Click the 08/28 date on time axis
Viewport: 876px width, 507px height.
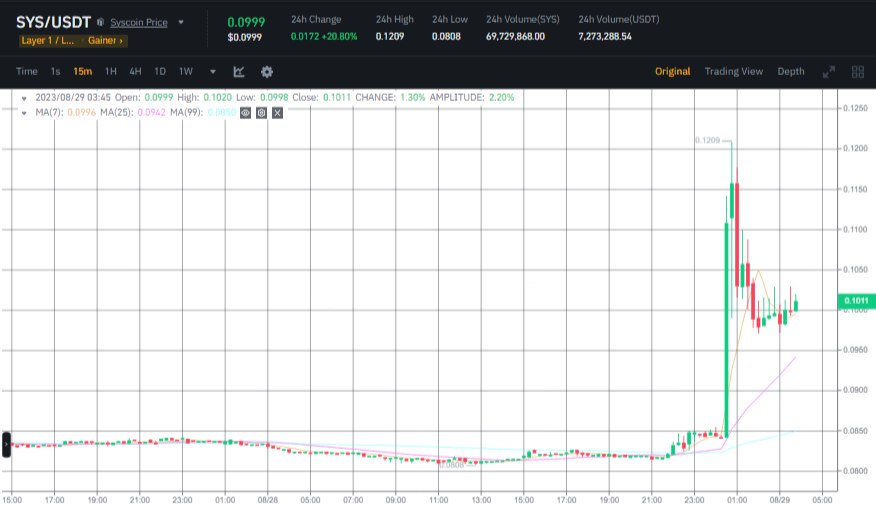pyautogui.click(x=268, y=500)
